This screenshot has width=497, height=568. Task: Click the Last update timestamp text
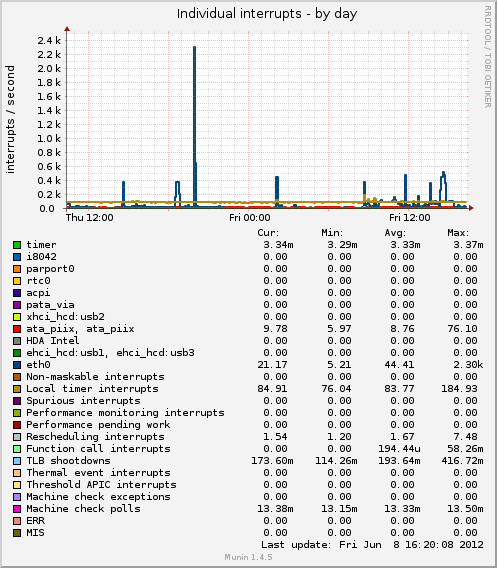coord(372,545)
